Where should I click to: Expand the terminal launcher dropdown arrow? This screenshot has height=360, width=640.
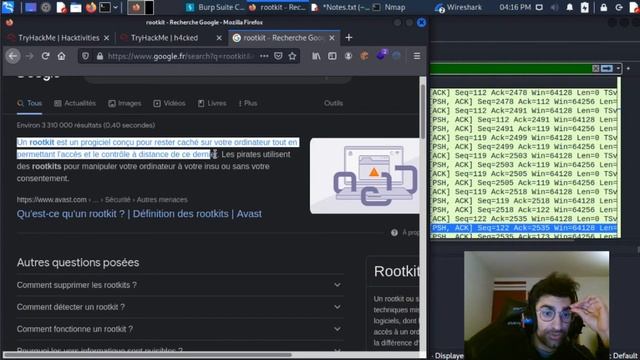pos(116,7)
